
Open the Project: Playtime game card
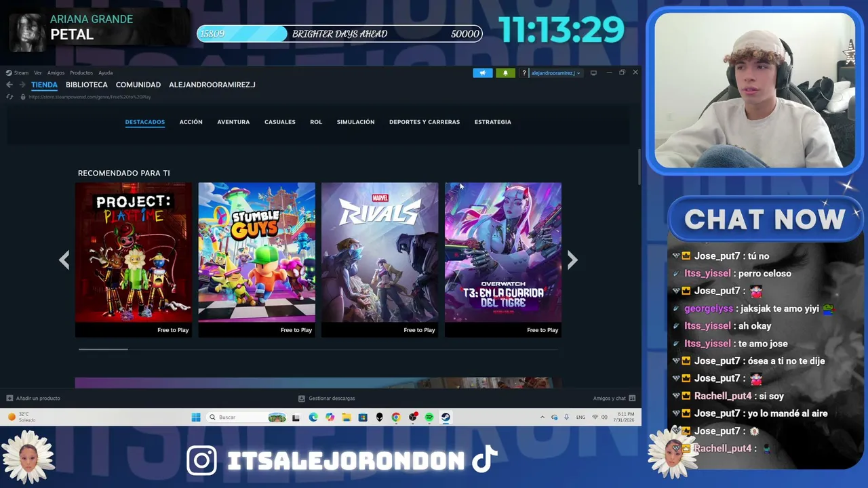pos(134,260)
